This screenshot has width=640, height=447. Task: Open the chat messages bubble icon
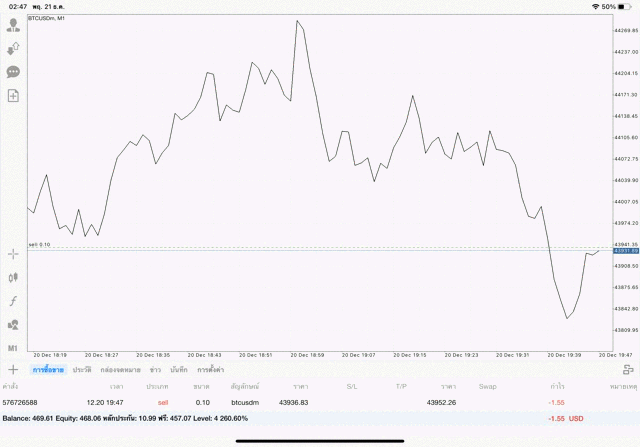pos(13,72)
